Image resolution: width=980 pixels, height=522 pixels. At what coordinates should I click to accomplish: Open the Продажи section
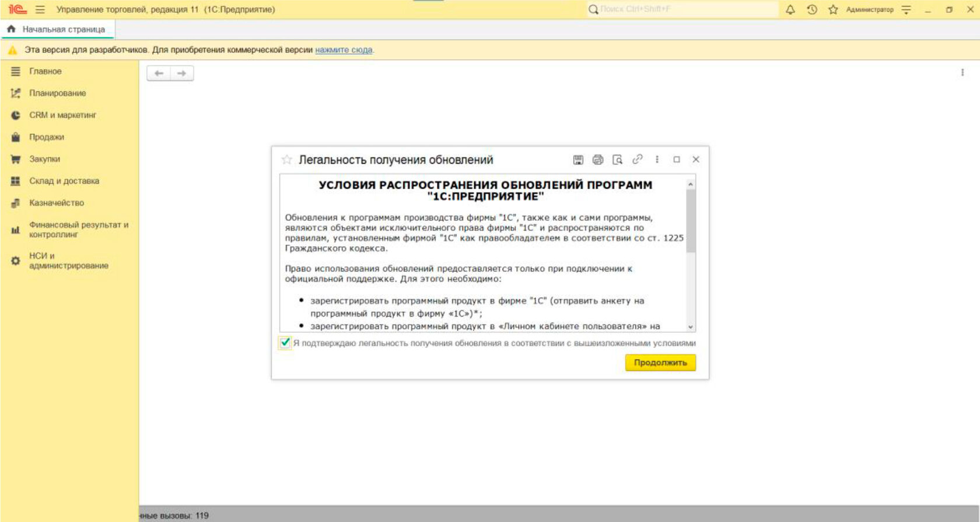(47, 137)
